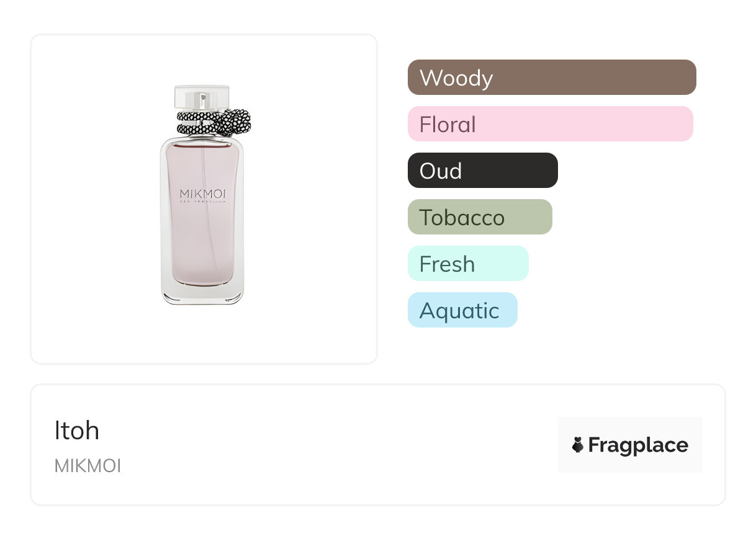Select the Fresh accord bar

(x=467, y=264)
